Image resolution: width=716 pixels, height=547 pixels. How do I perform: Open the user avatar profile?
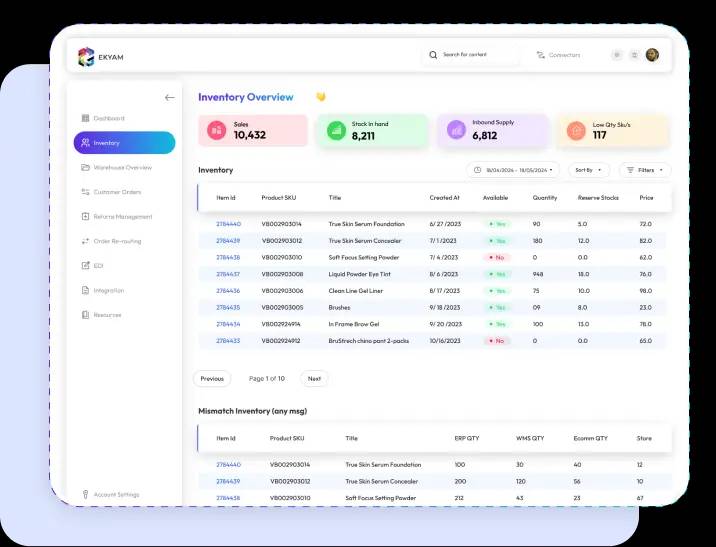coord(652,55)
